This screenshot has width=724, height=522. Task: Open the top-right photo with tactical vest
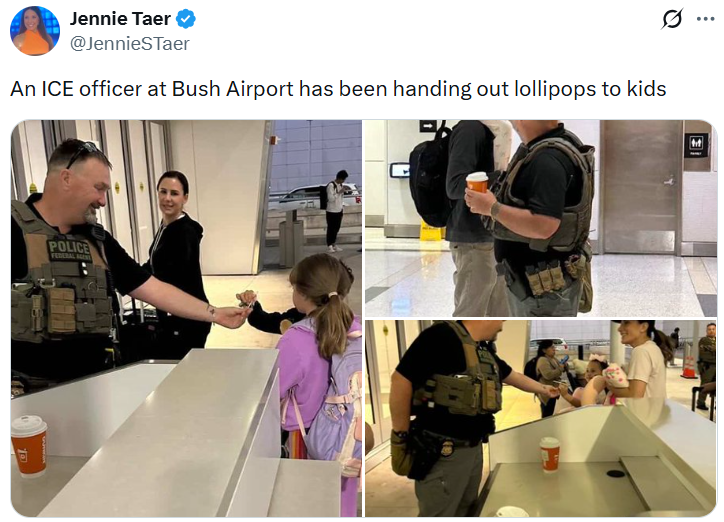coord(541,218)
